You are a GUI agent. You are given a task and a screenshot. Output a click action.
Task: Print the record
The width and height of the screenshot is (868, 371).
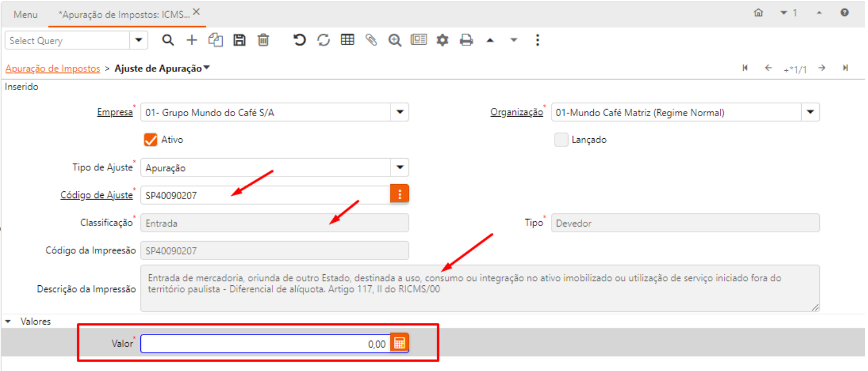(x=466, y=40)
